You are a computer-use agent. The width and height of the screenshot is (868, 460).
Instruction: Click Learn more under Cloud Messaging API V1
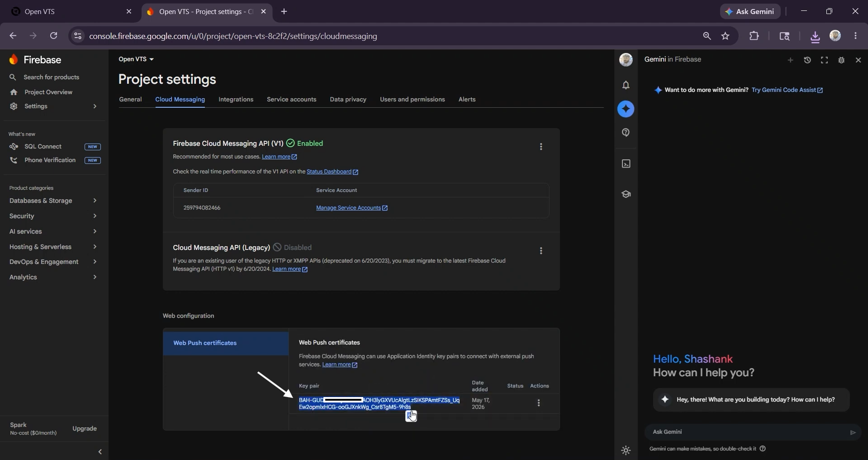(x=280, y=157)
